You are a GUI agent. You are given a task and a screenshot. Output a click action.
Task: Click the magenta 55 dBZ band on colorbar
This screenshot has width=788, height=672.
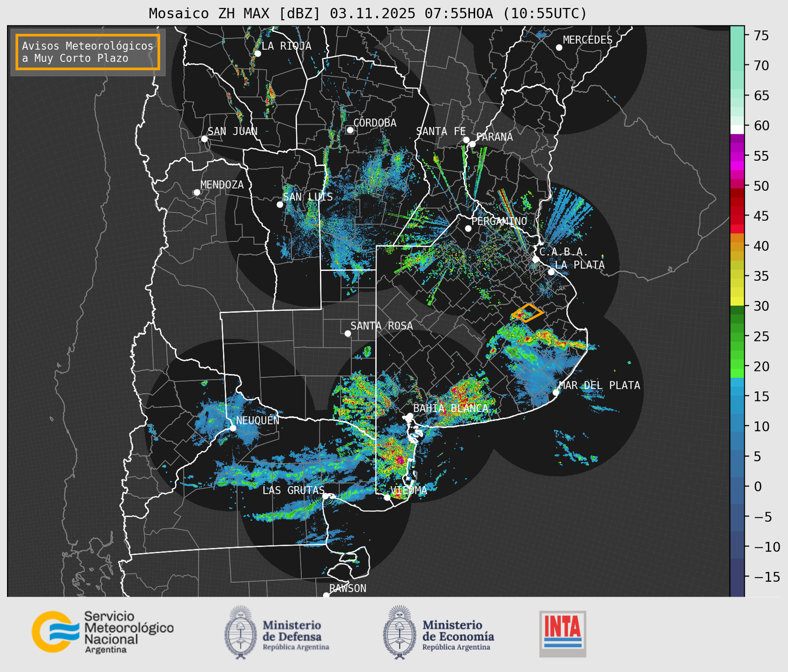tap(737, 156)
